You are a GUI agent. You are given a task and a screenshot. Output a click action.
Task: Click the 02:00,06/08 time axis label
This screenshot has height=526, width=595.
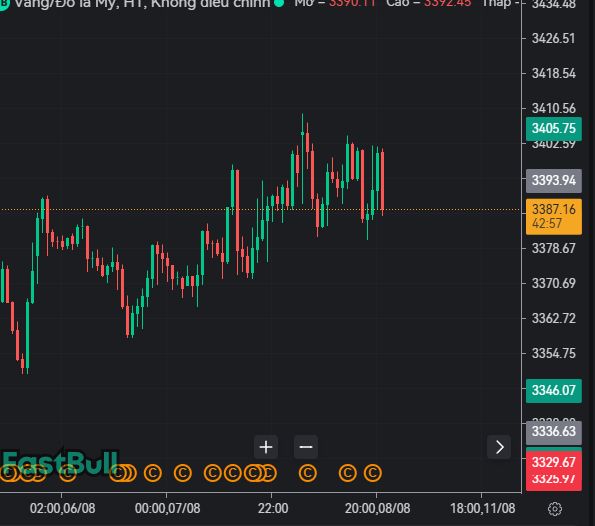[62, 509]
